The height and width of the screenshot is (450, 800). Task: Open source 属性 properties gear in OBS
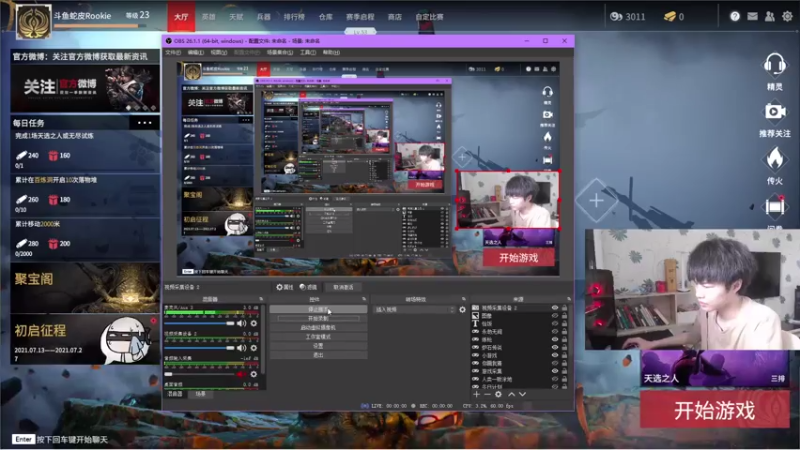pos(279,287)
